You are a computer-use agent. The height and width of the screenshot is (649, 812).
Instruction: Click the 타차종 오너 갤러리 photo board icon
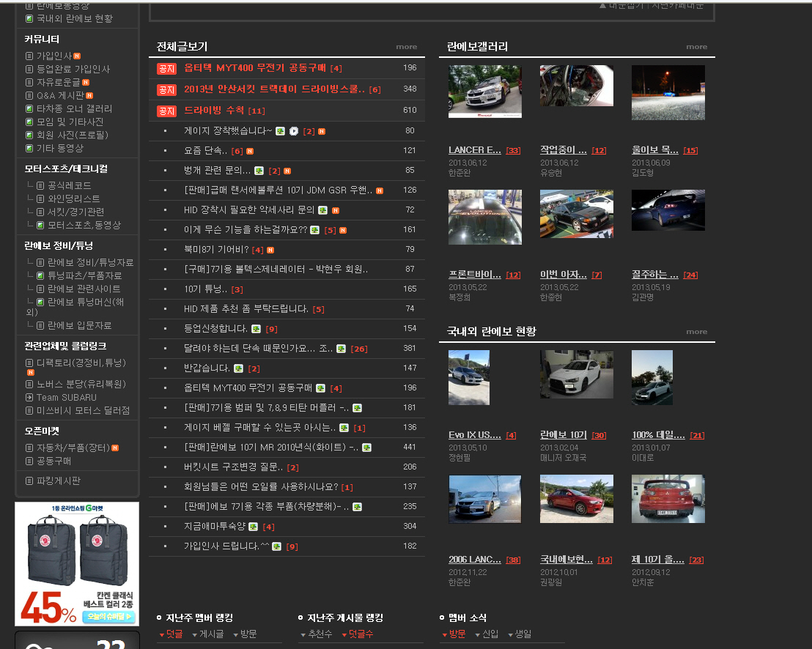[x=29, y=108]
